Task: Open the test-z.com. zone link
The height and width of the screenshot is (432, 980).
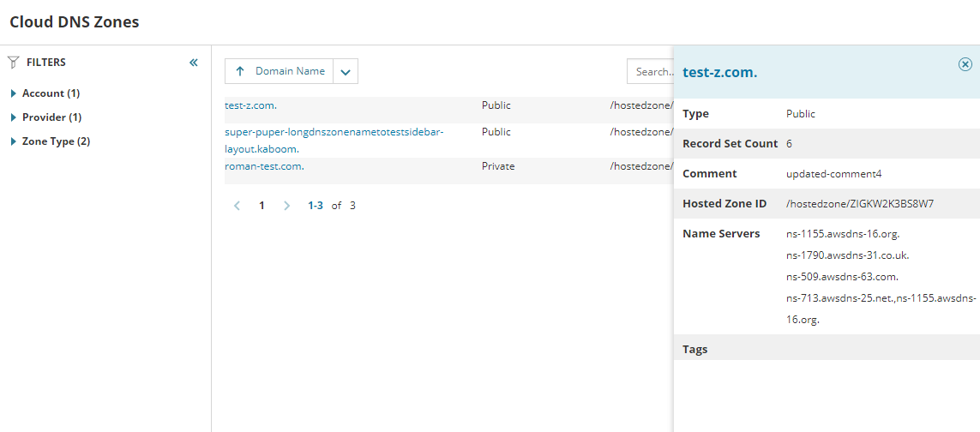Action: pos(250,105)
